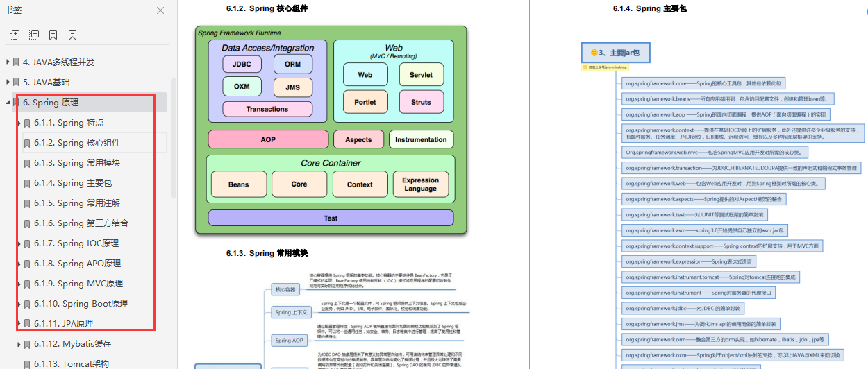This screenshot has width=868, height=369.
Task: Click bookmark icon beside 6.1.3. Spring 常用模块
Action: (27, 163)
